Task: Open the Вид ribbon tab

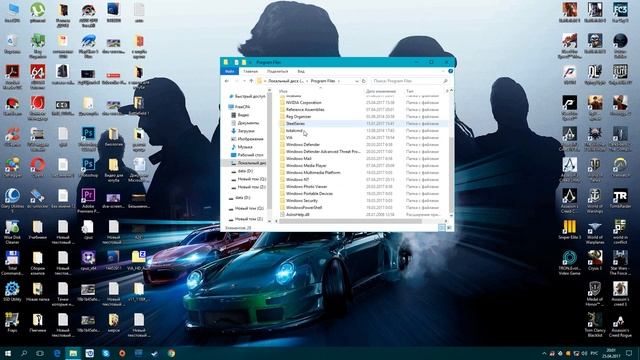Action: coord(301,71)
